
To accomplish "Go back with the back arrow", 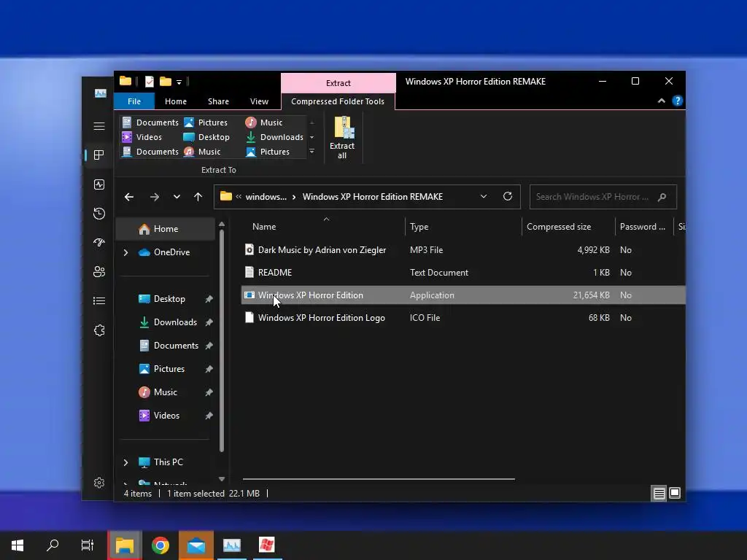I will [x=129, y=197].
